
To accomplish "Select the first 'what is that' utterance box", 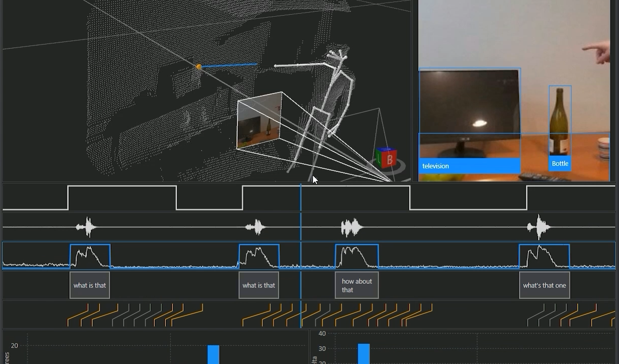I will [x=90, y=285].
